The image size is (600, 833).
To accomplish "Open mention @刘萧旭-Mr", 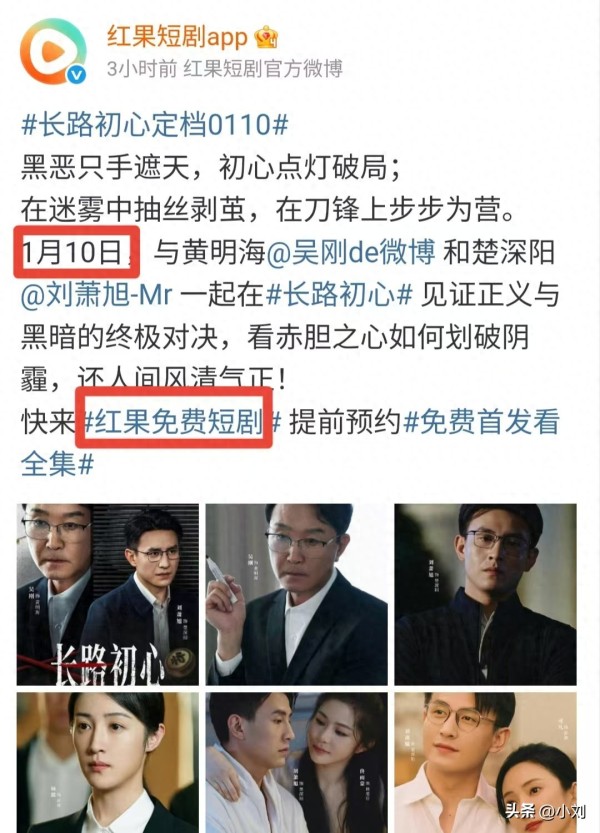I will (x=97, y=295).
